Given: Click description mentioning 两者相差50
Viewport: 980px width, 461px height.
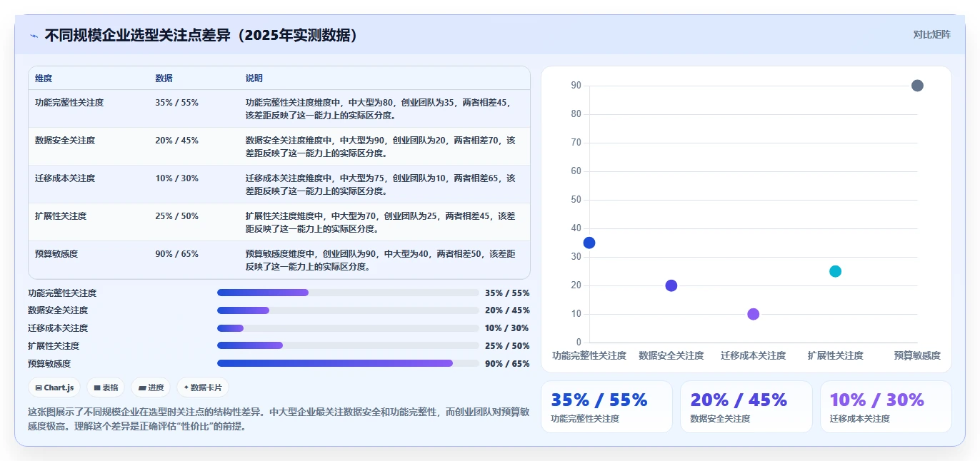Looking at the screenshot, I should pyautogui.click(x=380, y=260).
